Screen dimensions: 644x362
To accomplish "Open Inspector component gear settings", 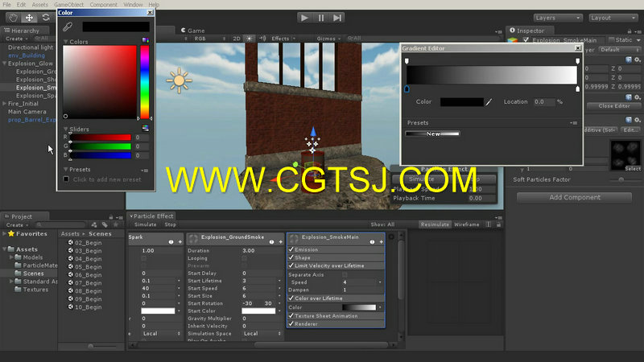I will pyautogui.click(x=637, y=60).
